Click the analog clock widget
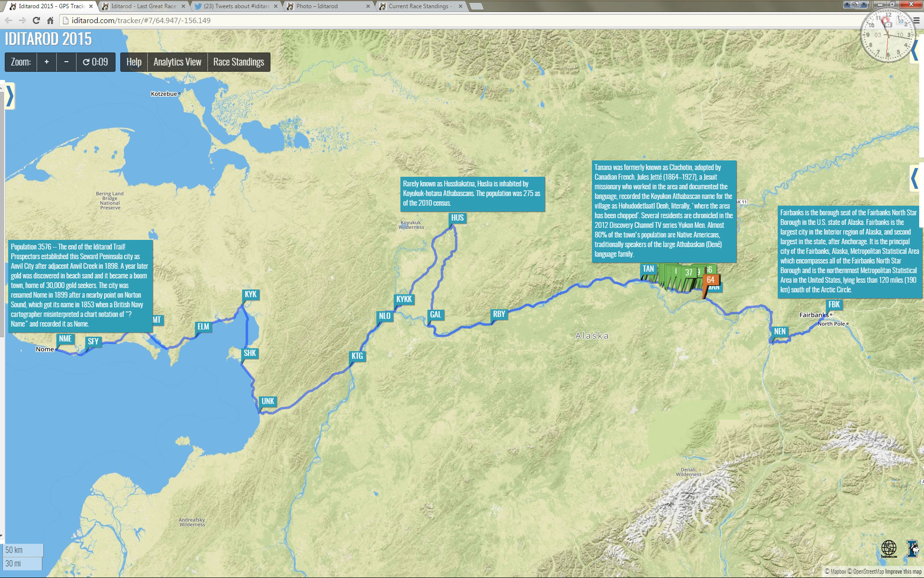Viewport: 924px width, 578px height. 887,36
